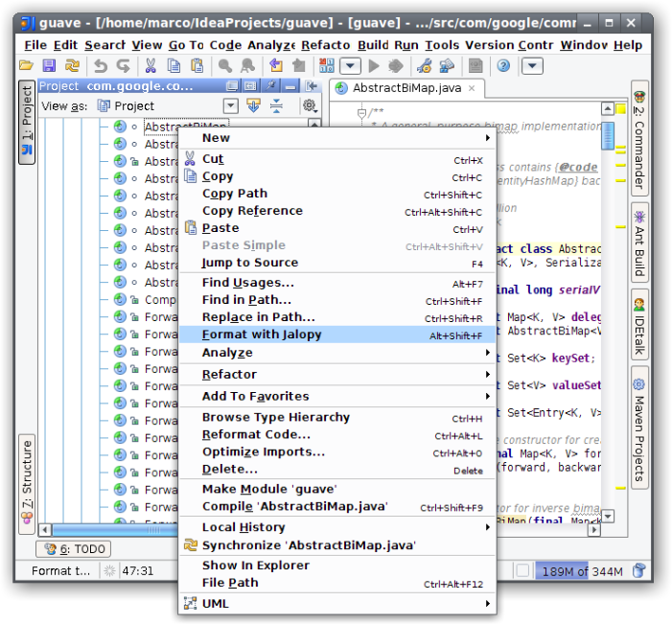672x624 pixels.
Task: Click the Save All floppy icon
Action: click(49, 65)
